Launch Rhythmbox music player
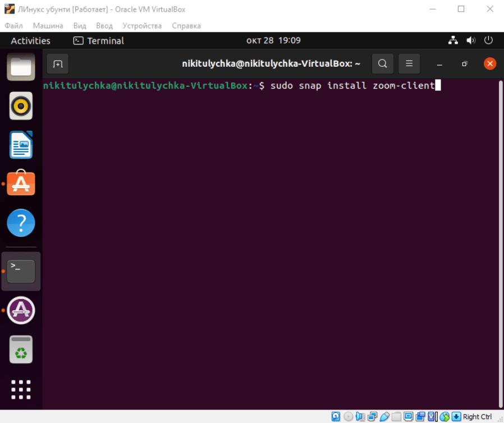 pyautogui.click(x=21, y=106)
